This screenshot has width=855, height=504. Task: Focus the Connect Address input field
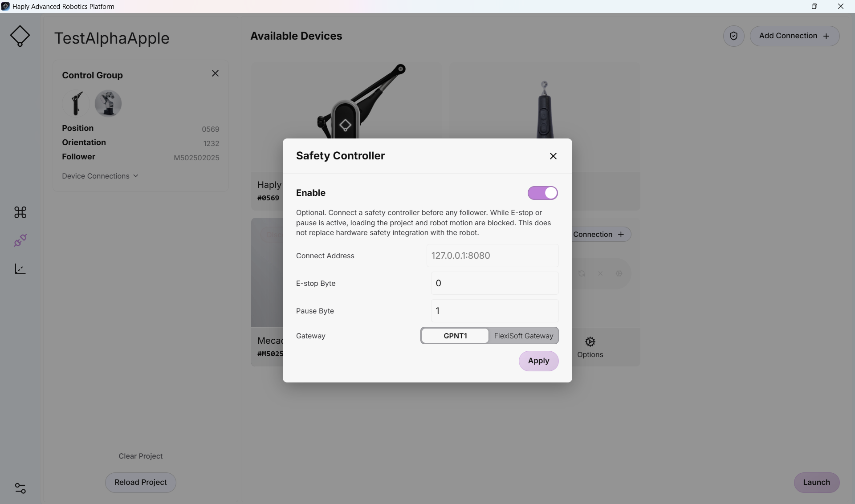pos(493,256)
